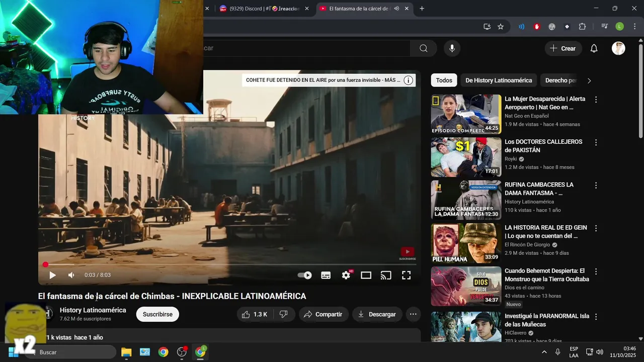Open options for RUFINA CAMBACERES video

click(596, 185)
